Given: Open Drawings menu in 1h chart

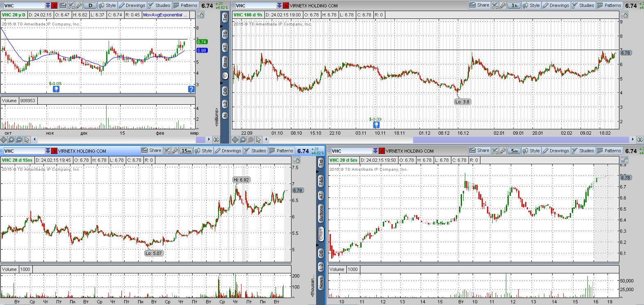Looking at the screenshot, I should tap(556, 5).
